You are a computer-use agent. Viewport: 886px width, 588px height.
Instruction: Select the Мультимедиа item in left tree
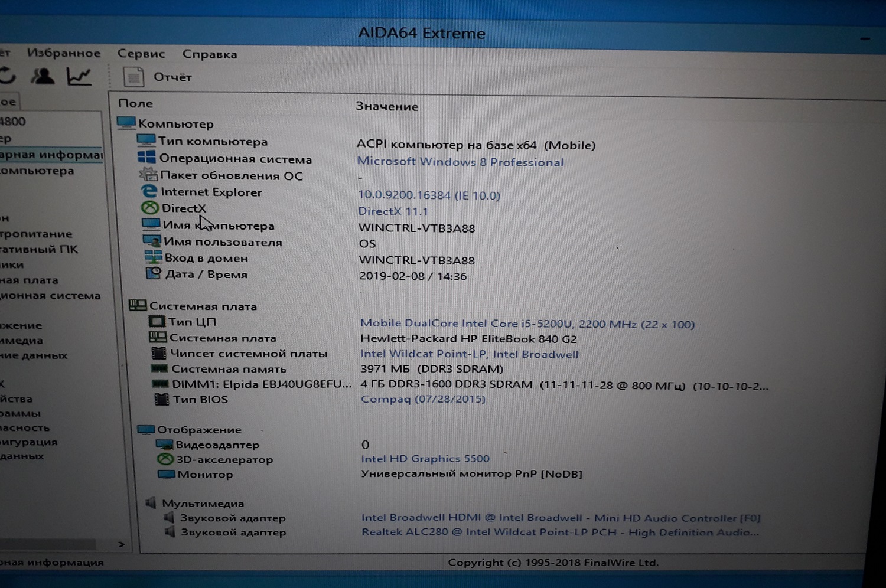point(22,340)
